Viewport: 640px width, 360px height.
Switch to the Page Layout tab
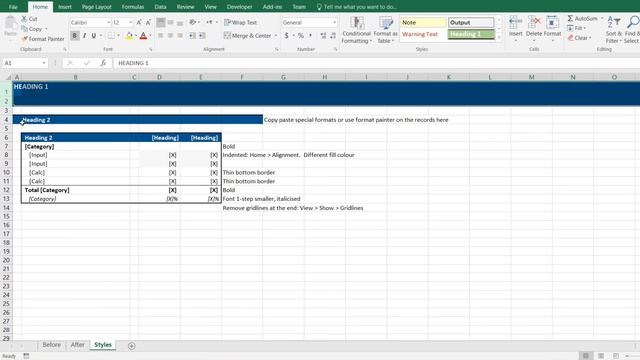(96, 7)
